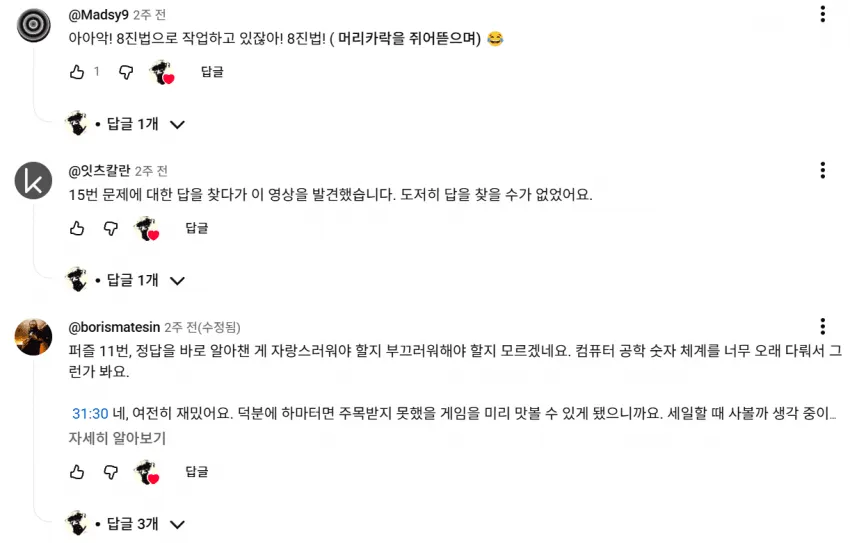Dislike the @잇츠칼란 comment
850x543 pixels.
click(111, 228)
